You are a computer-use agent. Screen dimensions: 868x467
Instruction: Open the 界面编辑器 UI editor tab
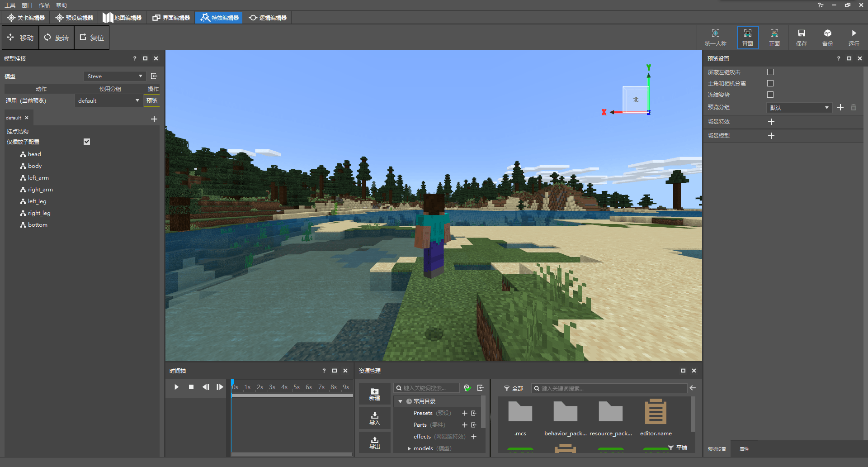pyautogui.click(x=171, y=18)
